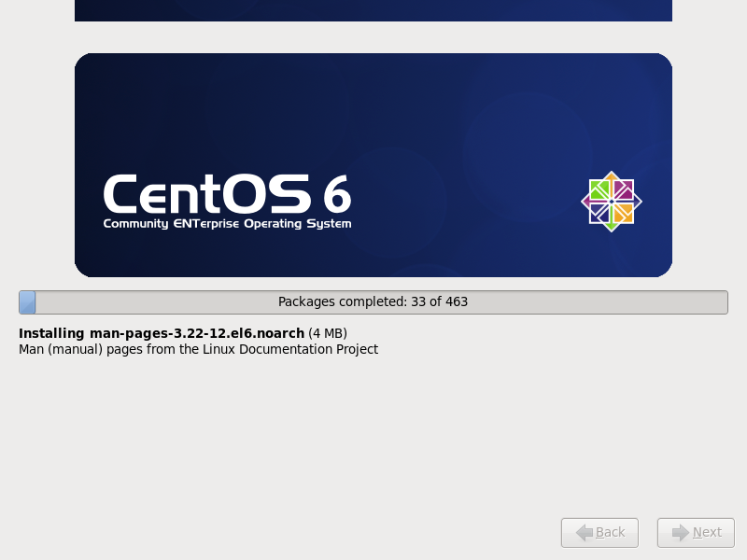Click the large CentOS 6 title text
The image size is (747, 560).
click(x=227, y=193)
